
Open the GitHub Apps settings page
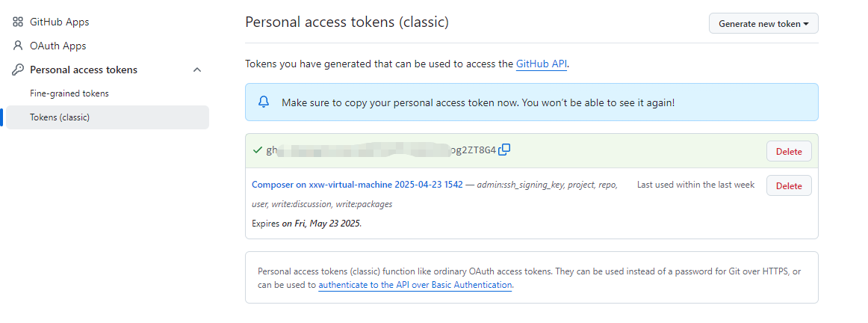(59, 22)
